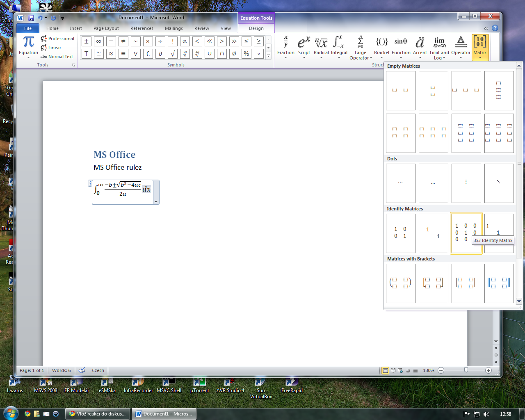
Task: Open the Accent structure gallery
Action: (x=420, y=48)
